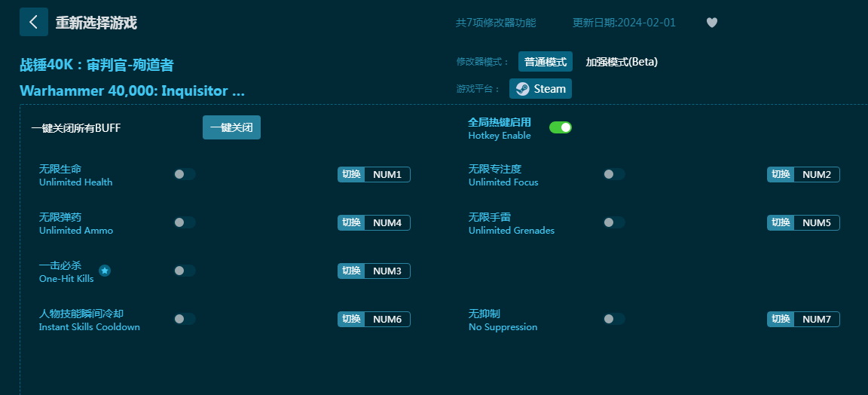Select the Steam platform button
This screenshot has width=868, height=395.
540,89
